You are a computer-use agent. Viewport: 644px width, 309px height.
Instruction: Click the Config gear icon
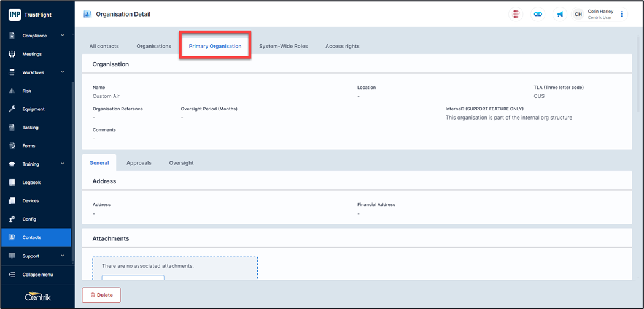pos(12,219)
